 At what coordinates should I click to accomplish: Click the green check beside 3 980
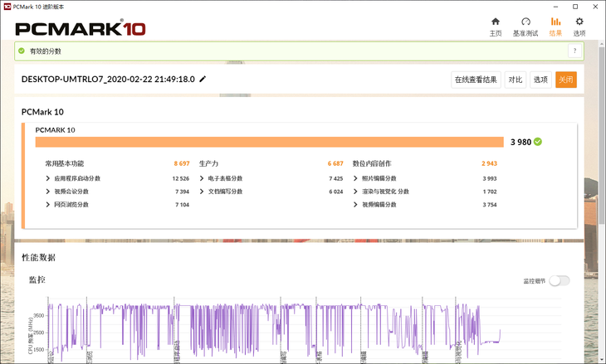click(x=538, y=142)
